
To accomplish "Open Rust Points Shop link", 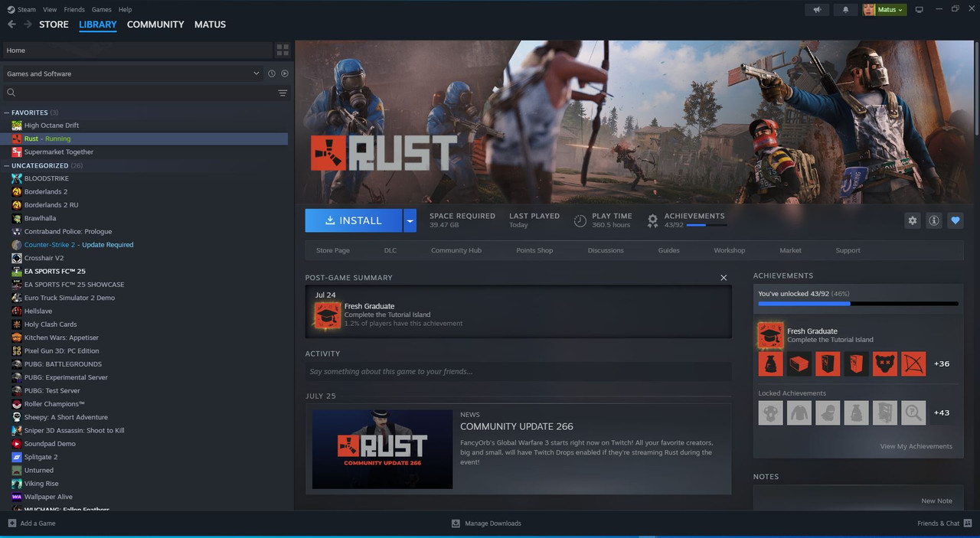I will [x=534, y=250].
